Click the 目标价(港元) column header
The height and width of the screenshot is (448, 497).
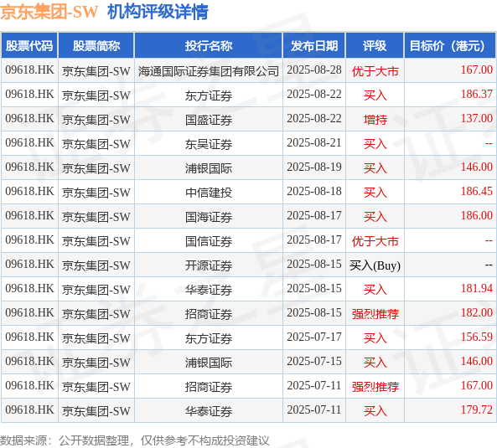click(x=450, y=45)
